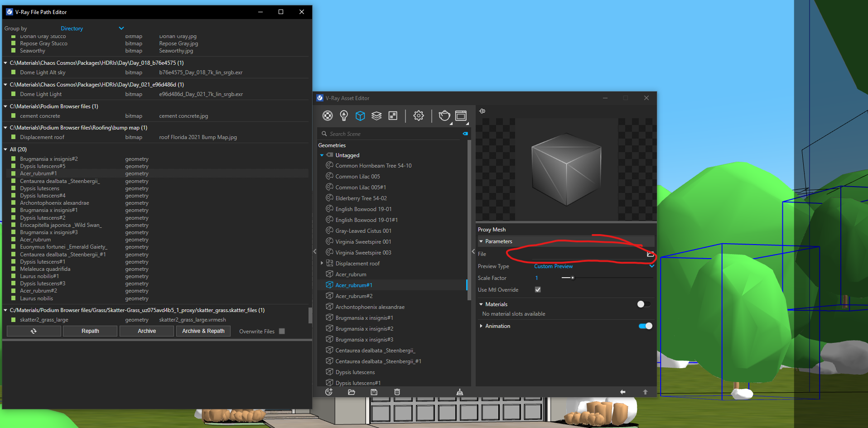Click the Repath button
Viewport: 868px width, 428px height.
click(x=90, y=331)
